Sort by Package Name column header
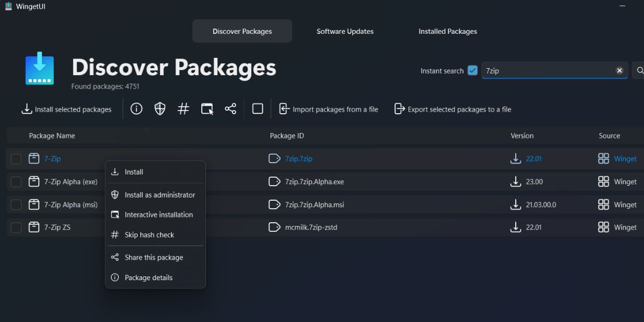The height and width of the screenshot is (322, 644). point(52,136)
